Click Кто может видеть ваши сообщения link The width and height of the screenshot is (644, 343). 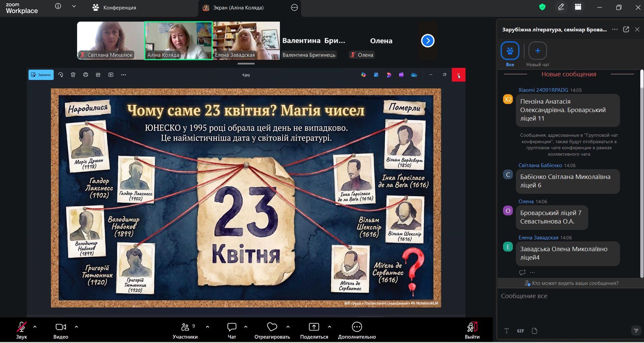tap(572, 283)
